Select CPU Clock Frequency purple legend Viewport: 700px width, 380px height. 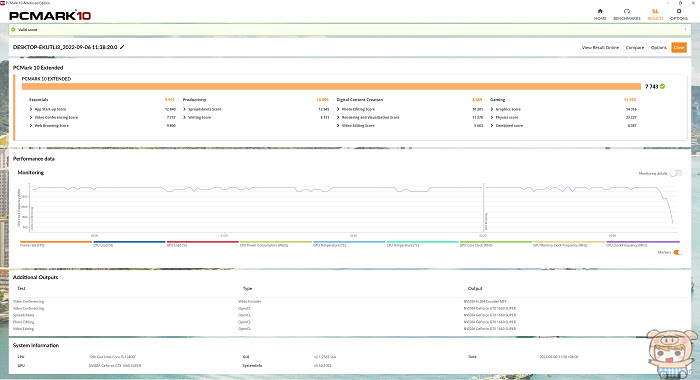tap(642, 244)
